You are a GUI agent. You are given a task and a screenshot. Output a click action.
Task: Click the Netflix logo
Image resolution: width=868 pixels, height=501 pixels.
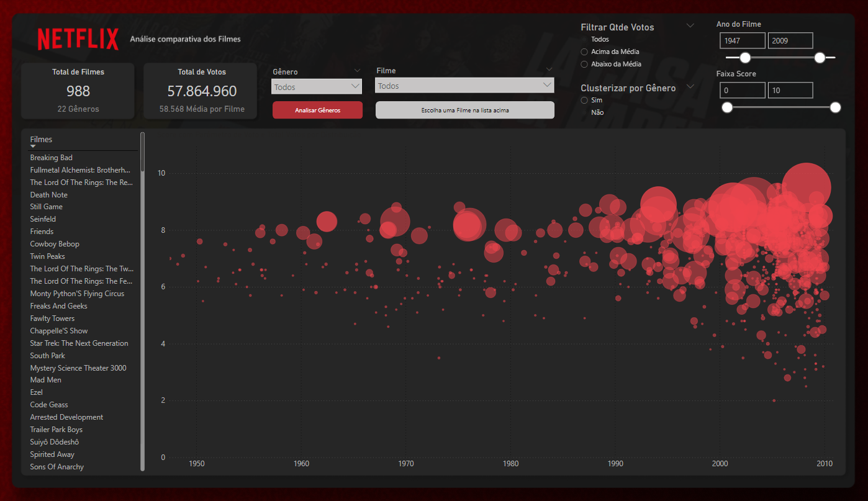click(x=78, y=39)
